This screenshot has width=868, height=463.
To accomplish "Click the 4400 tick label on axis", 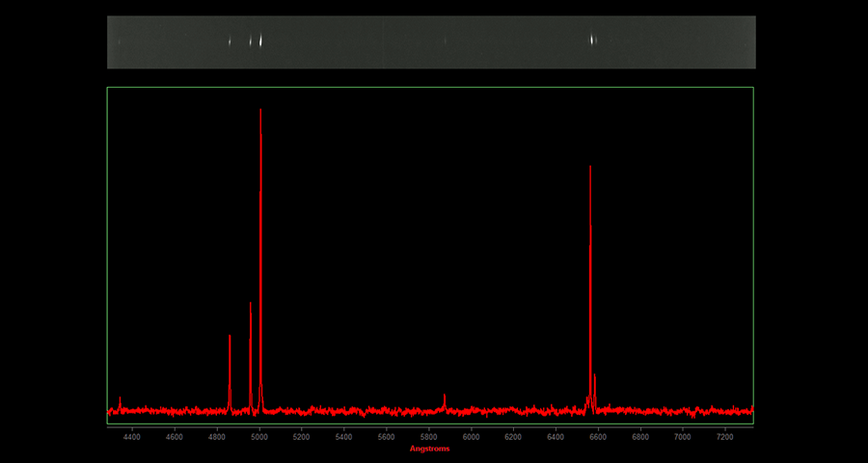I will point(132,437).
